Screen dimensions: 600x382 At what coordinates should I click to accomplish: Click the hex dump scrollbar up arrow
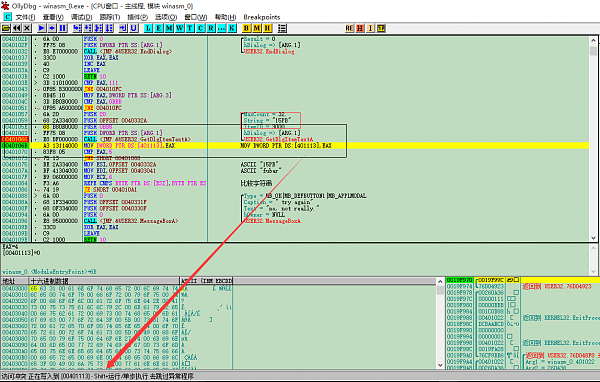(440, 281)
